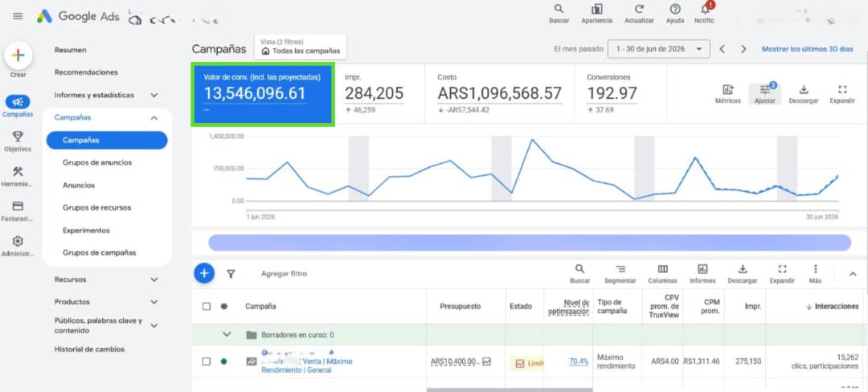Select Grupos de recursos menu item

tap(97, 208)
